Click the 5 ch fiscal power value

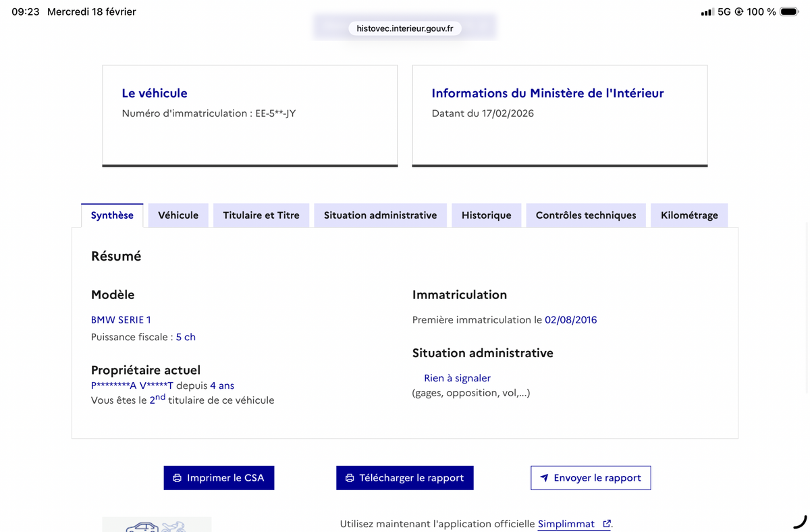(186, 337)
